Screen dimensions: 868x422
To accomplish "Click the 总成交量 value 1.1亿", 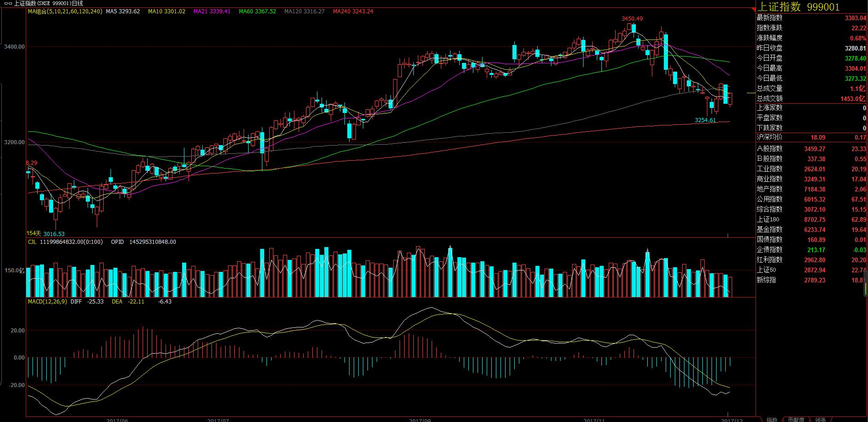I will point(857,89).
